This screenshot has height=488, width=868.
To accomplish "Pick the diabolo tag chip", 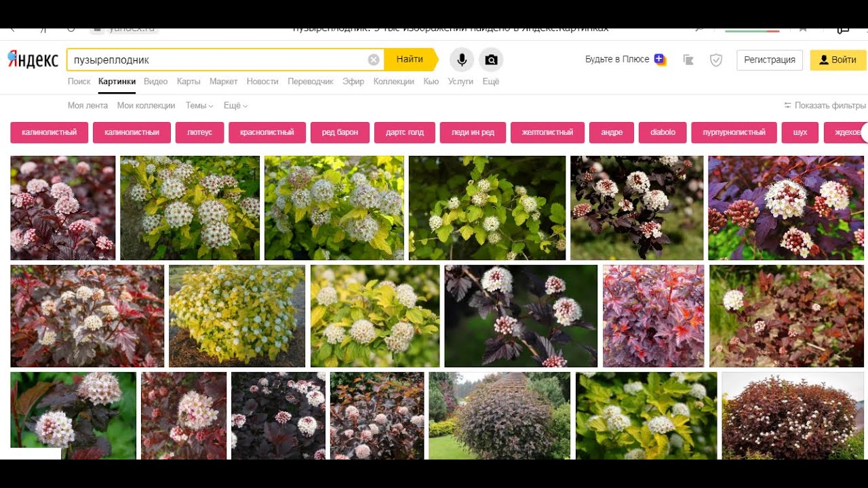I will pos(663,132).
